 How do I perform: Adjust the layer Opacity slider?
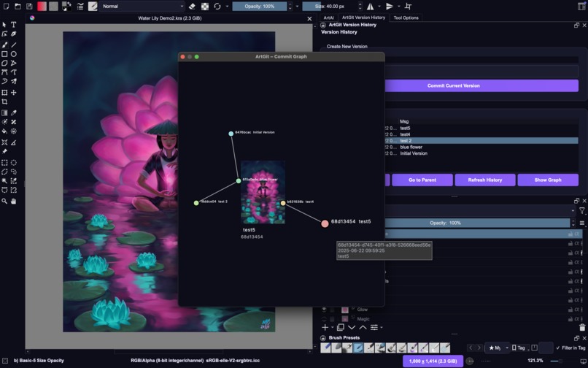(x=477, y=223)
